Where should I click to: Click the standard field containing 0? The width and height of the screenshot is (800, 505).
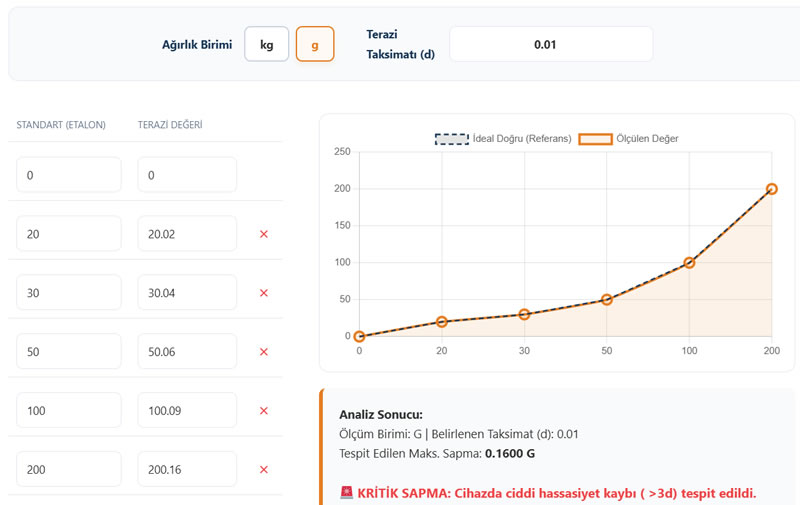tap(69, 175)
